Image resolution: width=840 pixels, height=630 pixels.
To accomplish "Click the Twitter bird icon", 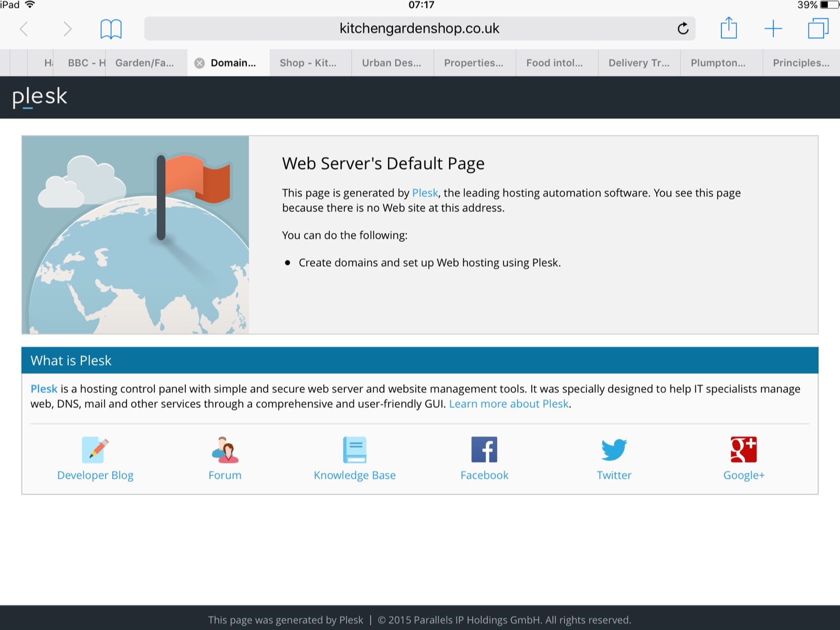I will pos(614,450).
